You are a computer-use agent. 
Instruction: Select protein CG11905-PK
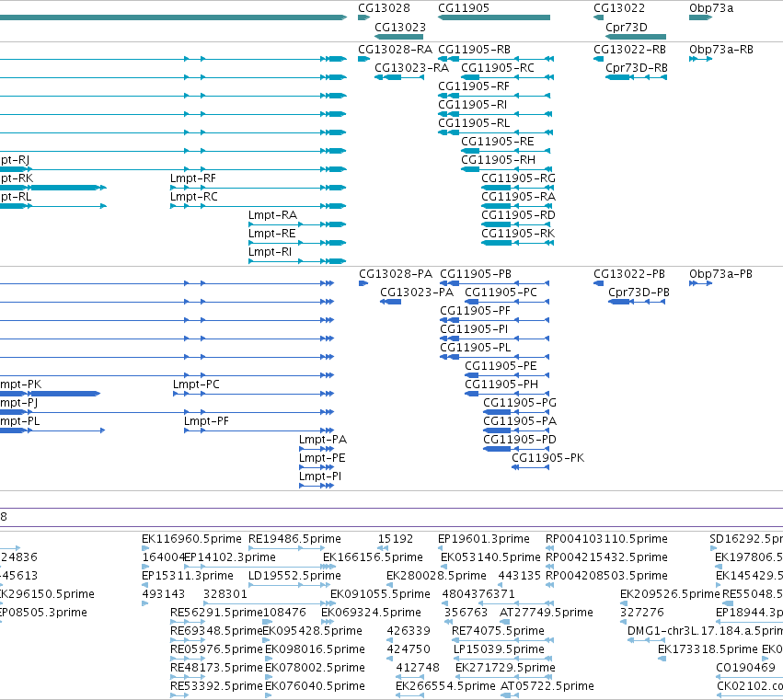tap(547, 458)
